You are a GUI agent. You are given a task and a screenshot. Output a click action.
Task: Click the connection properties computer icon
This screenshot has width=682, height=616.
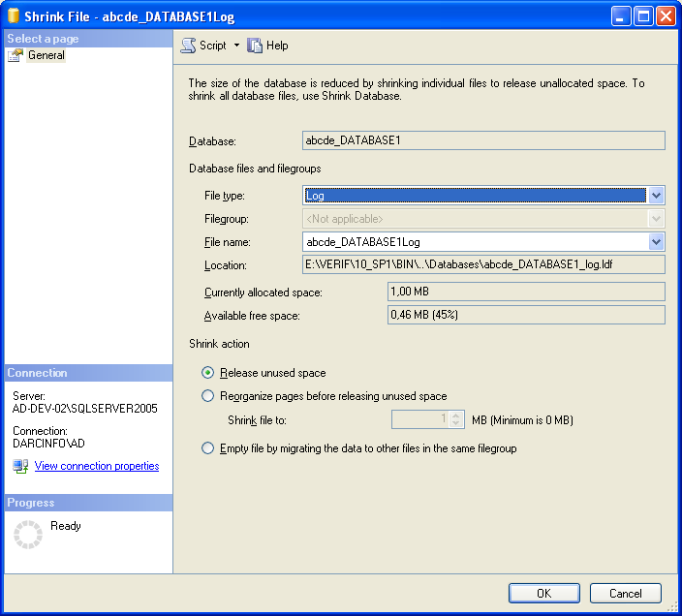(x=20, y=466)
